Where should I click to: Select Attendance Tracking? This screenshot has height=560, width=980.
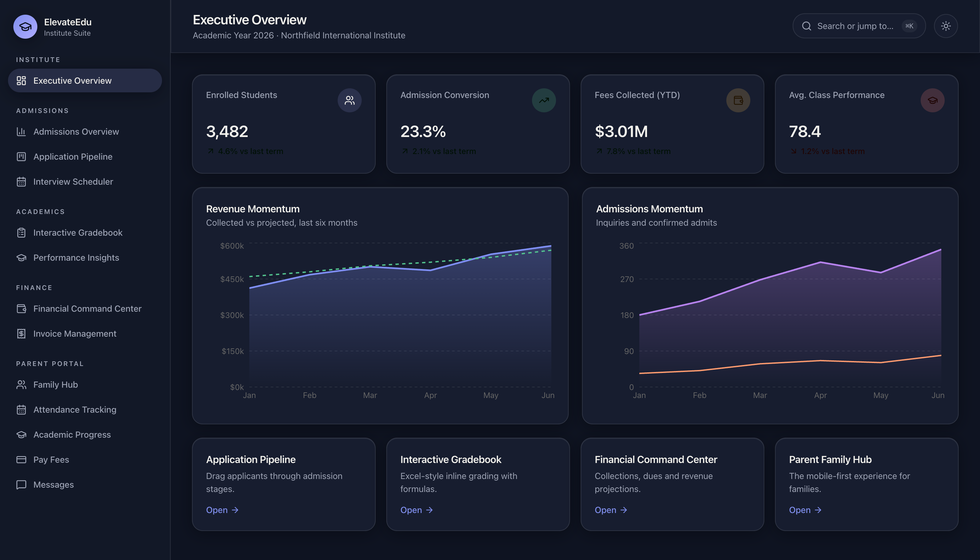click(x=85, y=410)
